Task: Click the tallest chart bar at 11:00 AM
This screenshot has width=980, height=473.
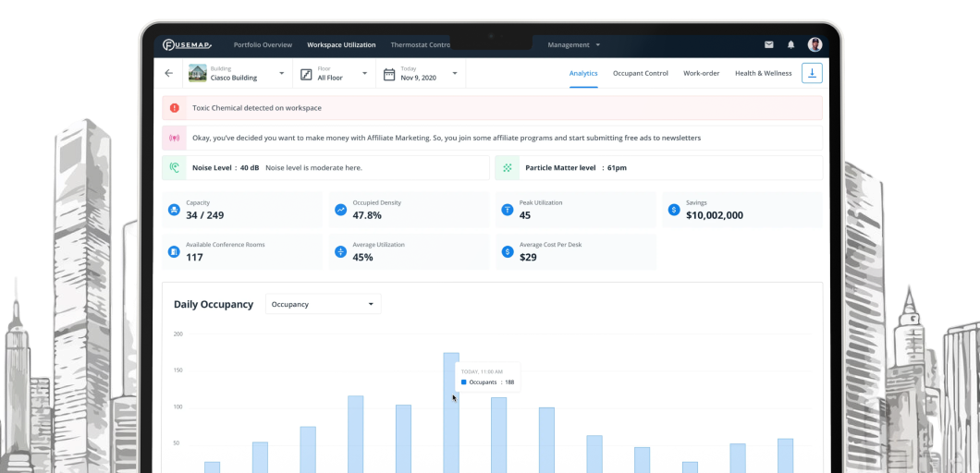Action: coord(451,412)
